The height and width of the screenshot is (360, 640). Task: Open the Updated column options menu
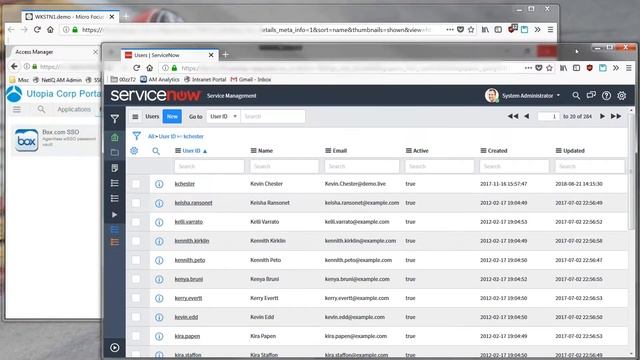point(558,151)
